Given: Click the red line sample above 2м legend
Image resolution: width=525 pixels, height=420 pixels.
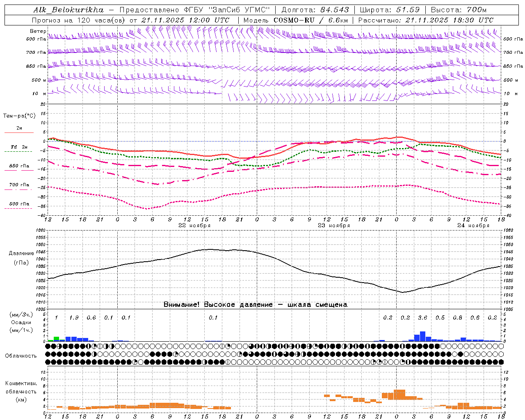Looking at the screenshot, I should coord(19,132).
